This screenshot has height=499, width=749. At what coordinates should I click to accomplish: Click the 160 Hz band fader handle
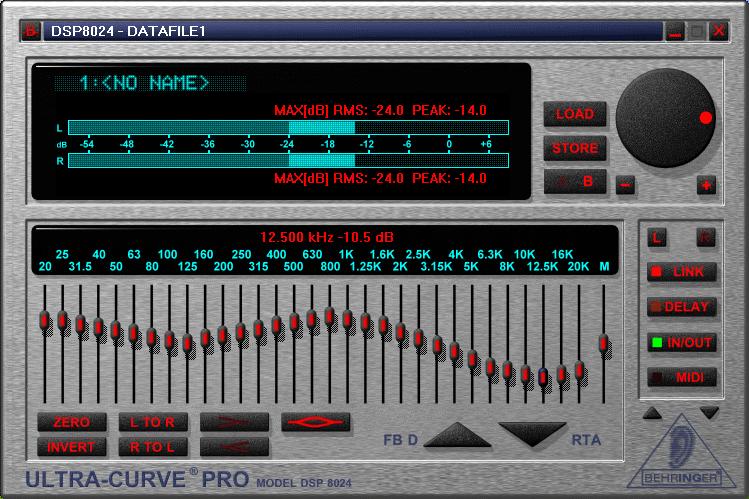(x=205, y=339)
